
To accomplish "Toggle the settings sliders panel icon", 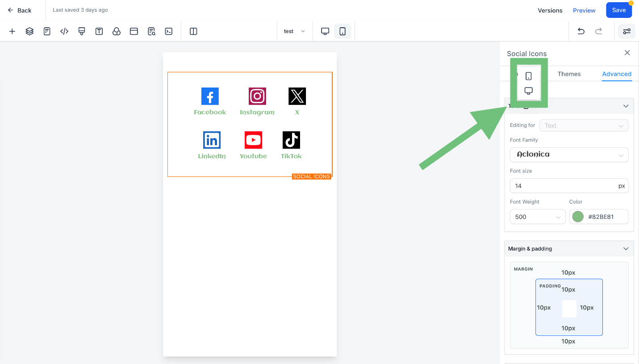I will coord(627,31).
